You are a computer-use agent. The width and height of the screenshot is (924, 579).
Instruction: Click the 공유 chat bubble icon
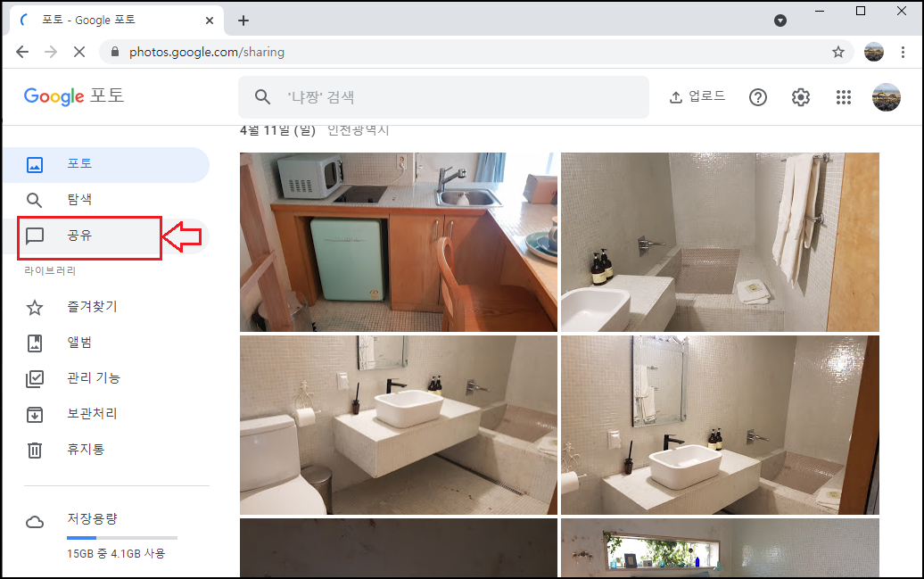click(x=35, y=236)
